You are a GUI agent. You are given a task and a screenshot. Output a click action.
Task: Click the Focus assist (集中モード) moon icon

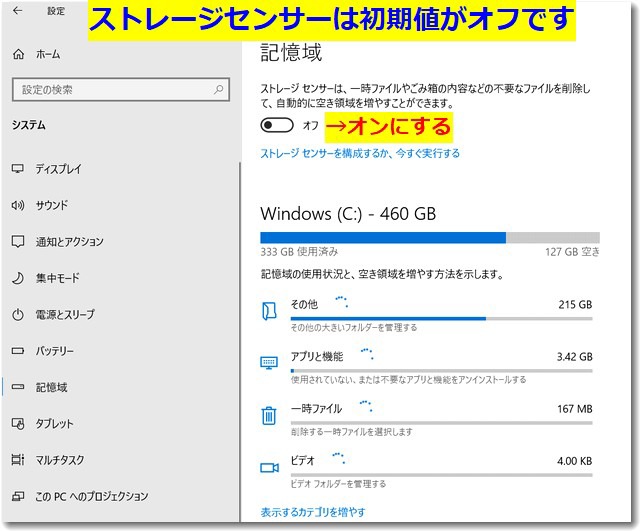click(17, 278)
